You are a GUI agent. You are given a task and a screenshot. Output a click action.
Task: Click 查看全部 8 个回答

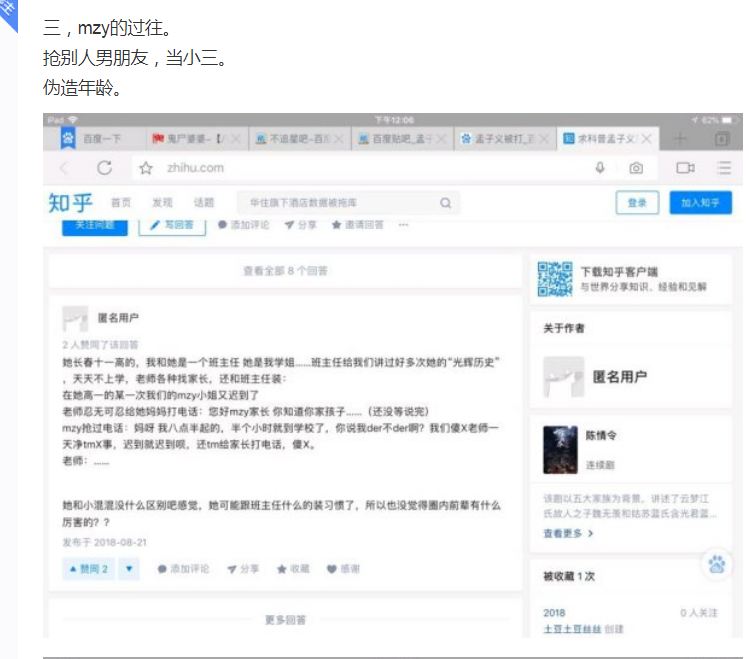(x=285, y=271)
